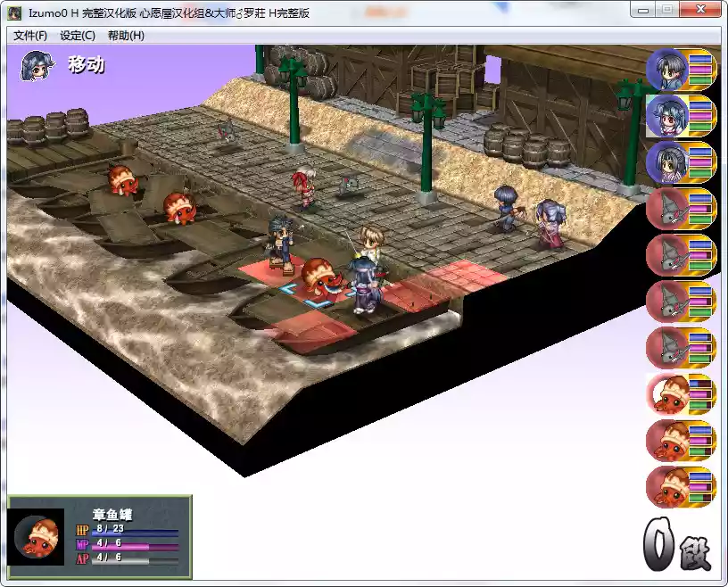Target the gray fish beside the red-haired girl
Image resolution: width=728 pixels, height=587 pixels.
click(350, 184)
